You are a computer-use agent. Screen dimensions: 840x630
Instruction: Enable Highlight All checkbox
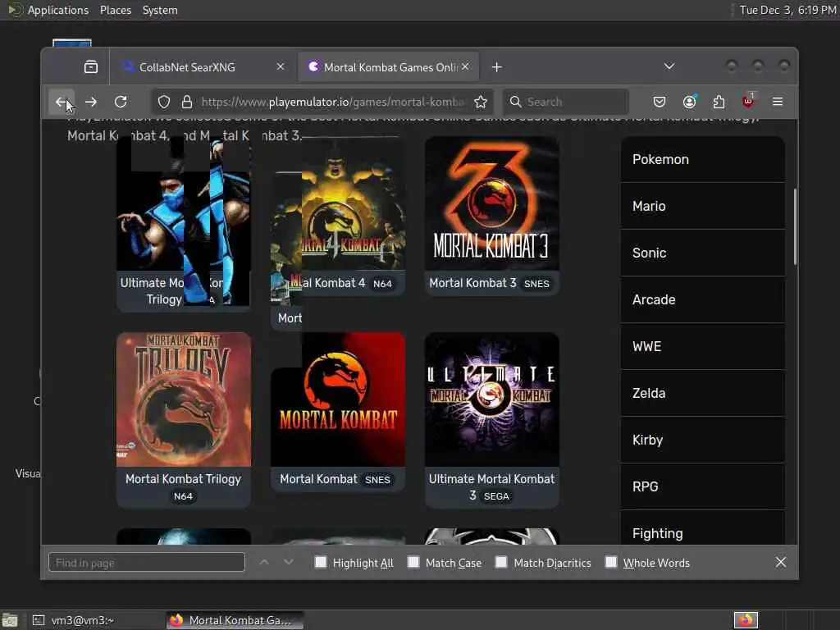(321, 562)
